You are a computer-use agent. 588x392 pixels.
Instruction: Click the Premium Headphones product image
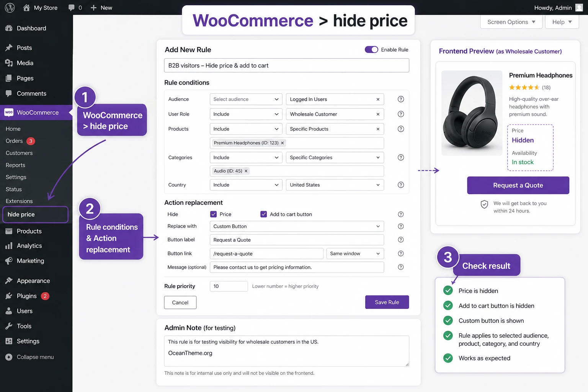pos(472,113)
